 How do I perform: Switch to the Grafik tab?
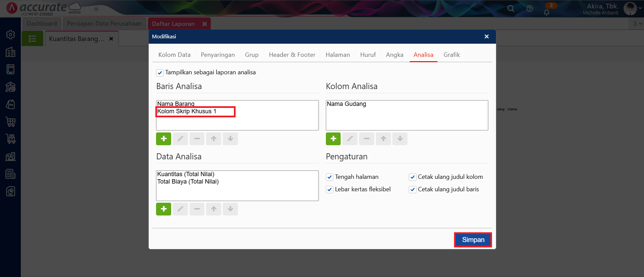(451, 55)
